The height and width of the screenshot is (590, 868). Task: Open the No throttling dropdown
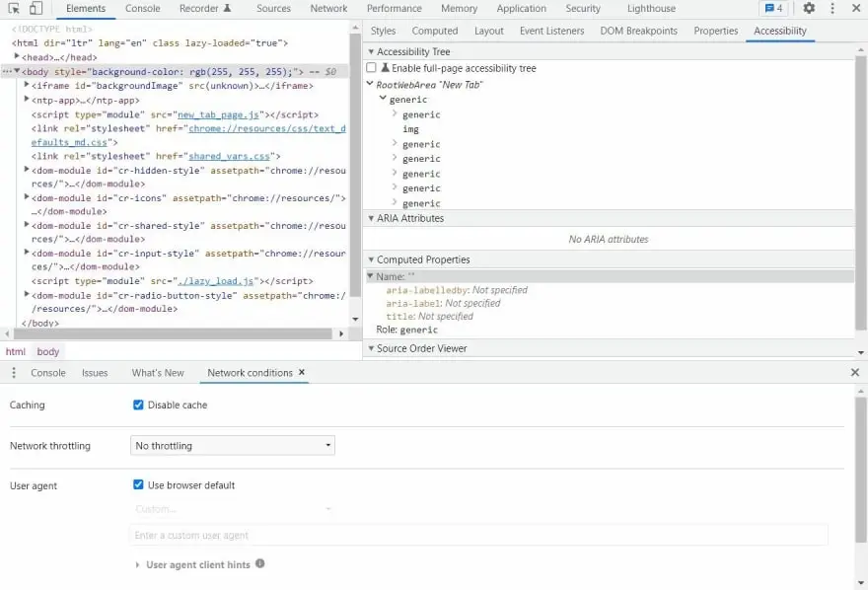point(233,446)
